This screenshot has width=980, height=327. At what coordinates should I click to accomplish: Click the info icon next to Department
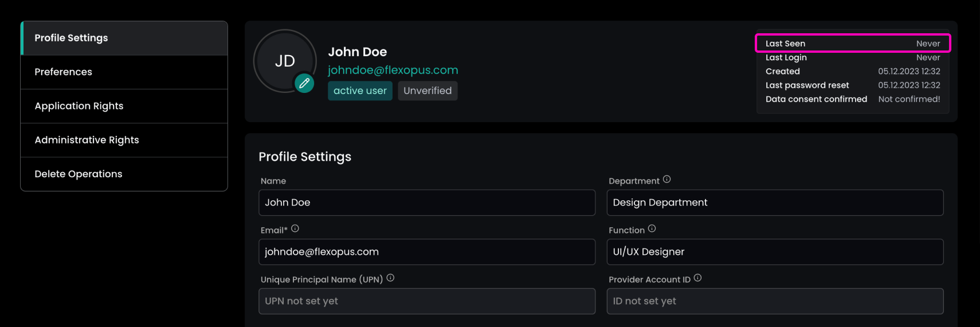click(x=667, y=180)
